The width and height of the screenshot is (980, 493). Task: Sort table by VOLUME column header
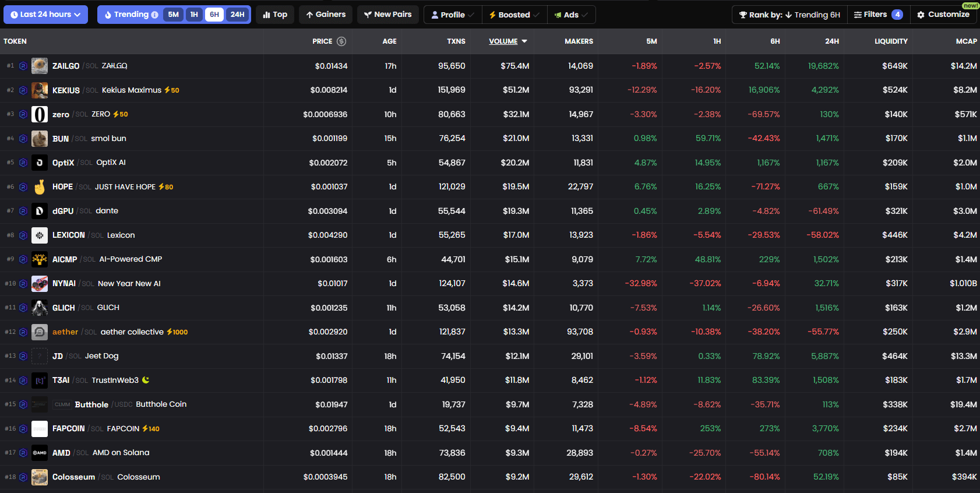pyautogui.click(x=503, y=41)
